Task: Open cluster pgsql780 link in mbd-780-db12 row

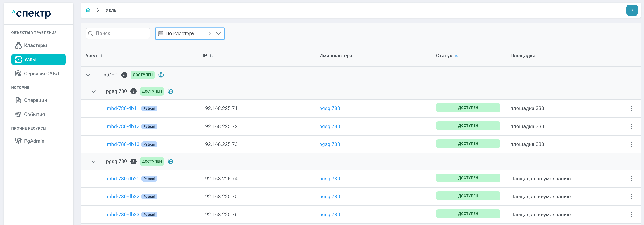Action: coord(329,126)
